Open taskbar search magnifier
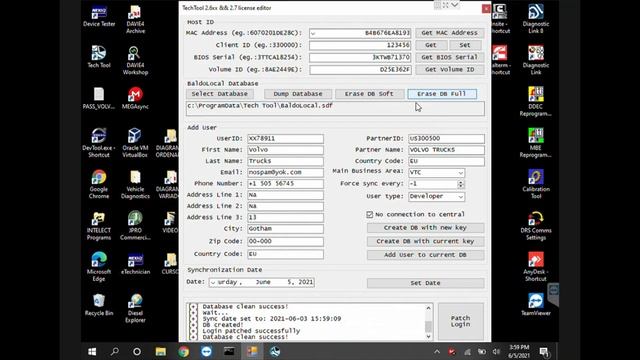 (115, 351)
